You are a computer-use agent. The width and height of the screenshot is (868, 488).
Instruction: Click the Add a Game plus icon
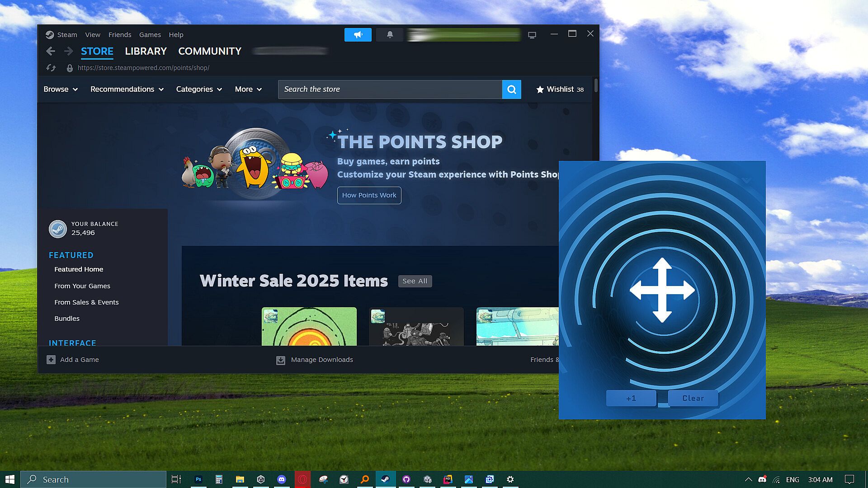(x=51, y=360)
